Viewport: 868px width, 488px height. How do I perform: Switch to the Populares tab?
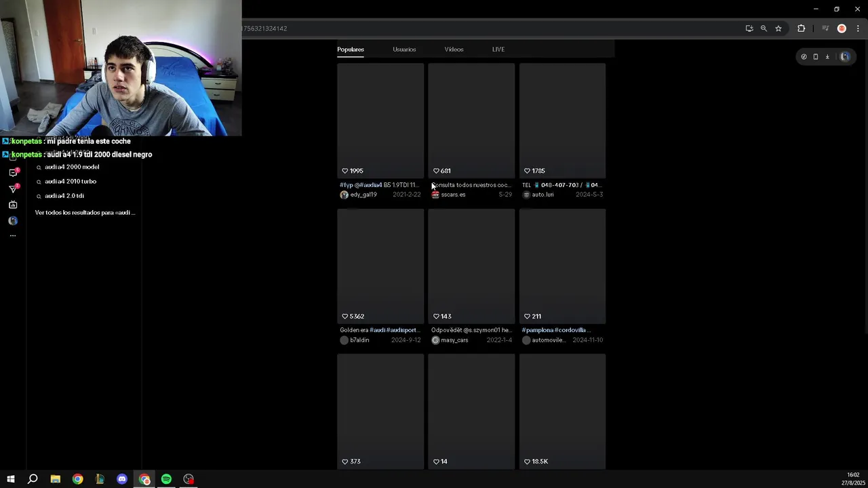click(x=351, y=49)
